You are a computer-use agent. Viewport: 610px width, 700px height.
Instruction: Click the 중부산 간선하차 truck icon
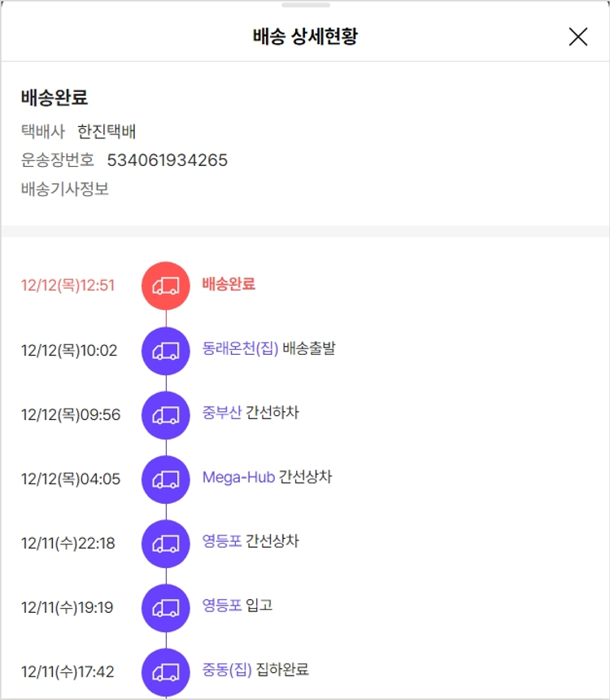[x=166, y=415]
